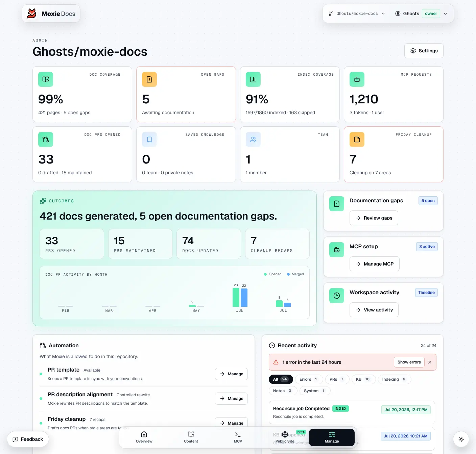Screen dimensions: 476x454
Task: Dismiss the error alert banner
Action: [x=430, y=362]
